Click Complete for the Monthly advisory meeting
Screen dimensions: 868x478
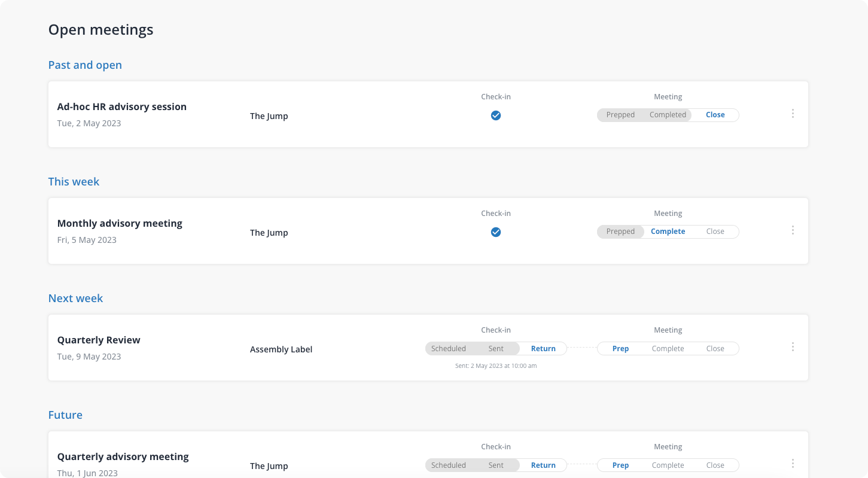tap(668, 232)
